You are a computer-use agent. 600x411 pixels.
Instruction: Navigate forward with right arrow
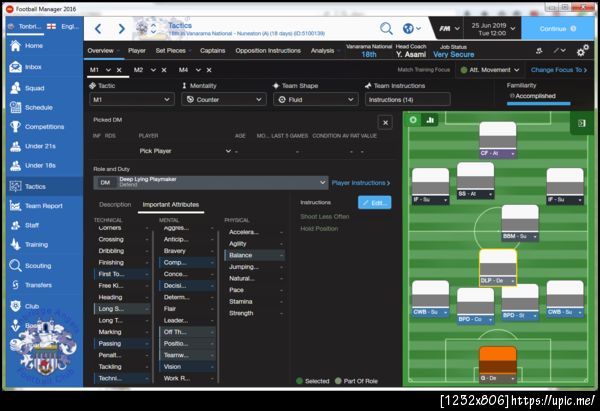pyautogui.click(x=121, y=29)
